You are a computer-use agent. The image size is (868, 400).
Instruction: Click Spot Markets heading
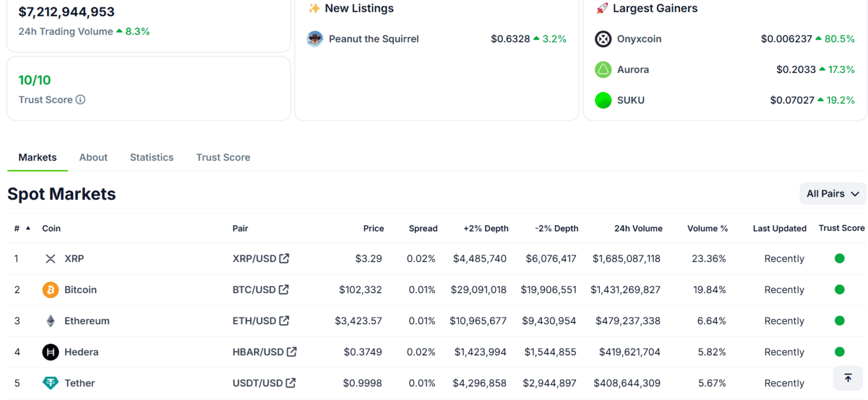(x=62, y=194)
